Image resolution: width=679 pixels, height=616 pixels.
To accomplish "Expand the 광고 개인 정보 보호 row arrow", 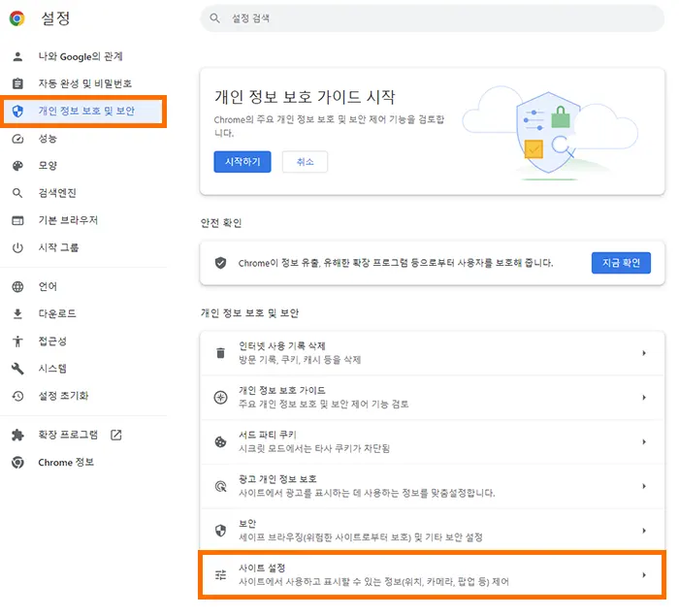I will click(x=644, y=486).
